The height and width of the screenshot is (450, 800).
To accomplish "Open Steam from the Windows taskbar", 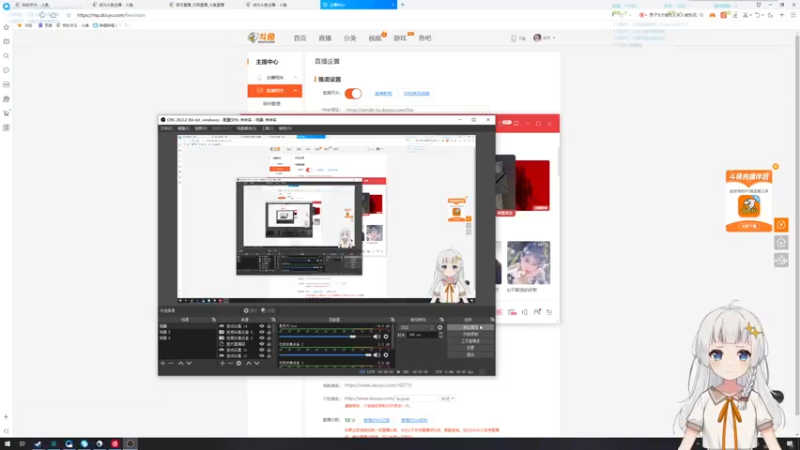I will [x=38, y=444].
